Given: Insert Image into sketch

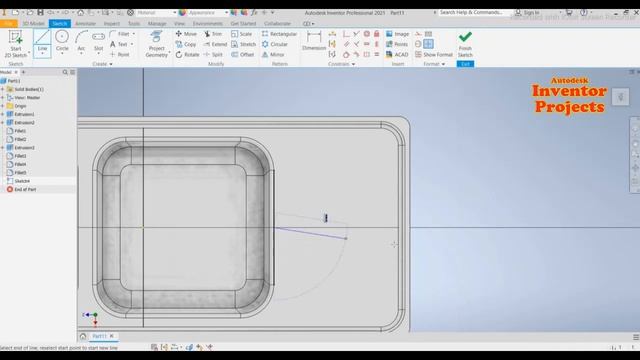Looking at the screenshot, I should click(x=397, y=34).
